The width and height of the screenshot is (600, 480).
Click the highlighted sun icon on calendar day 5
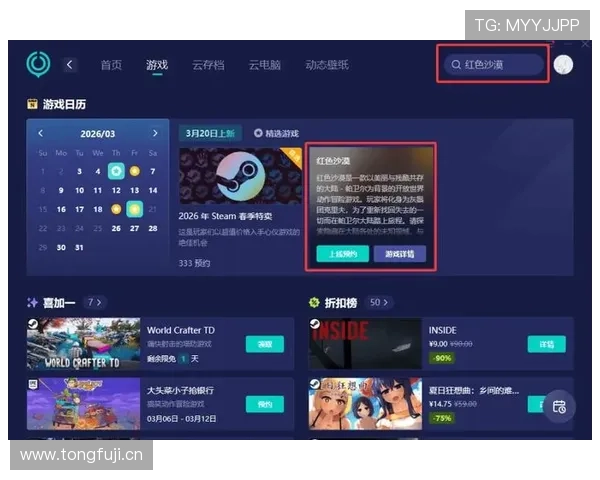point(116,171)
